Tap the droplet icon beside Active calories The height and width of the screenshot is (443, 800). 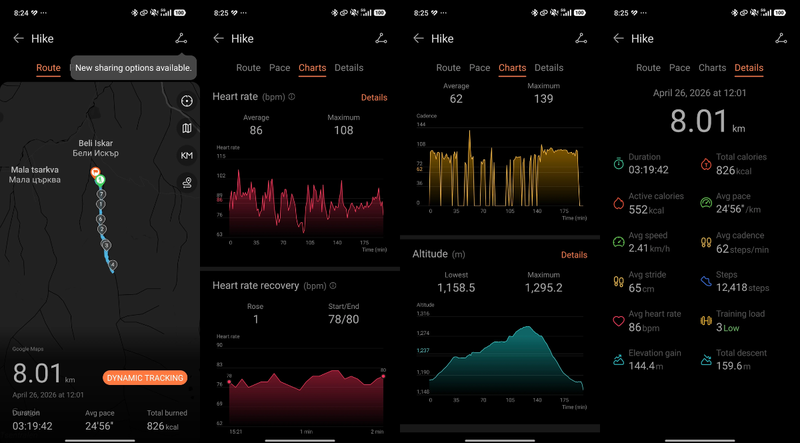(618, 203)
